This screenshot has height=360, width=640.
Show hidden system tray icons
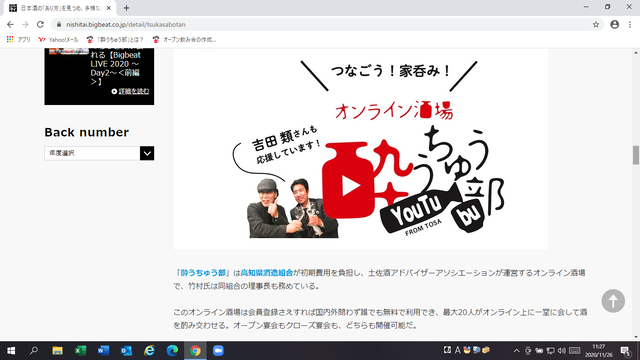click(x=516, y=351)
